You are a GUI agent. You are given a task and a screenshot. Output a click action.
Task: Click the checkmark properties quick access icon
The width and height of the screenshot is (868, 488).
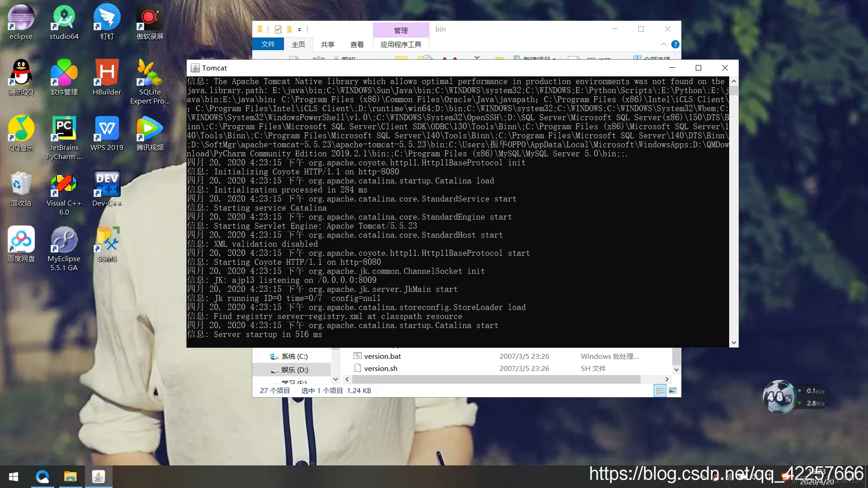click(x=278, y=29)
